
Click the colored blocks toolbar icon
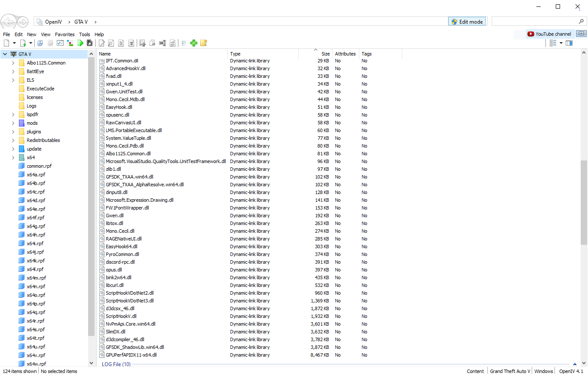[70, 43]
